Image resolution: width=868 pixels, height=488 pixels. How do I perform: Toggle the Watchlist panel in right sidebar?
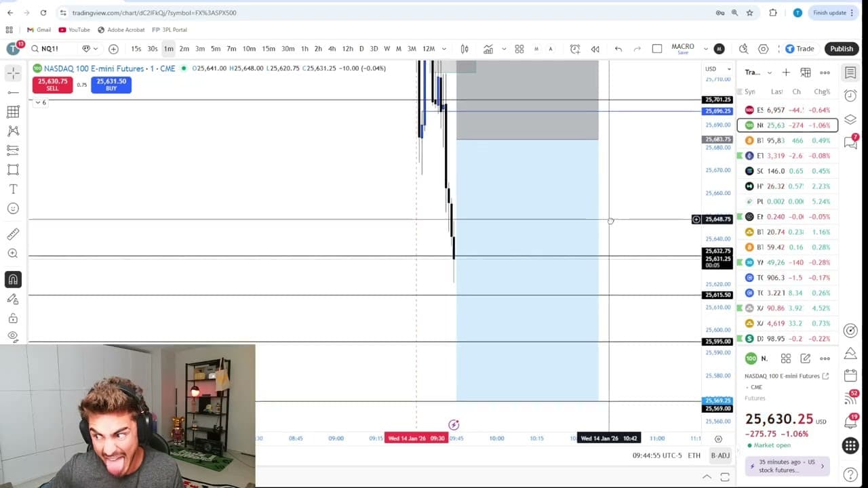click(x=850, y=73)
